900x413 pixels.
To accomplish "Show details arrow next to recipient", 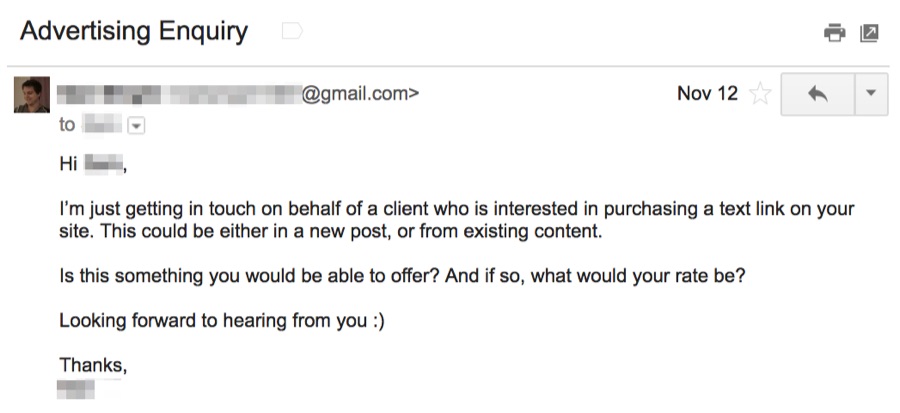I will tap(135, 125).
